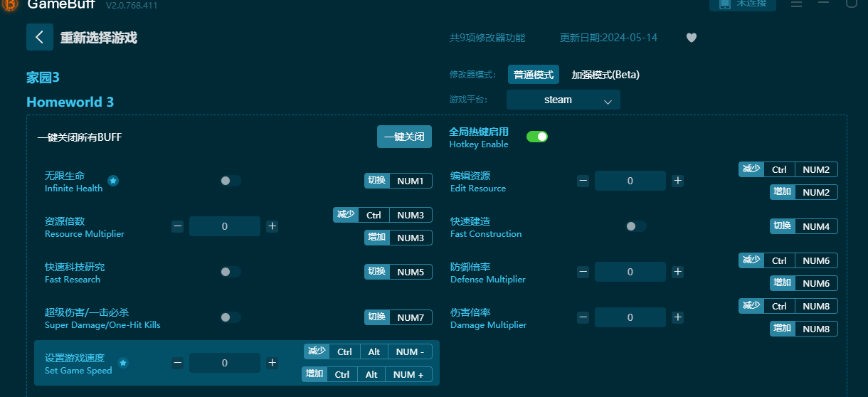Click the 未连接 status button
The image size is (868, 397).
tap(742, 4)
